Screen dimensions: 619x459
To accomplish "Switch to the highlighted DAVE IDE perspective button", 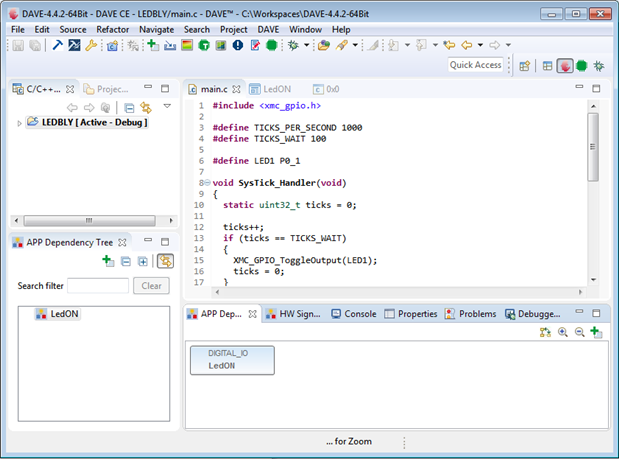I will 565,66.
